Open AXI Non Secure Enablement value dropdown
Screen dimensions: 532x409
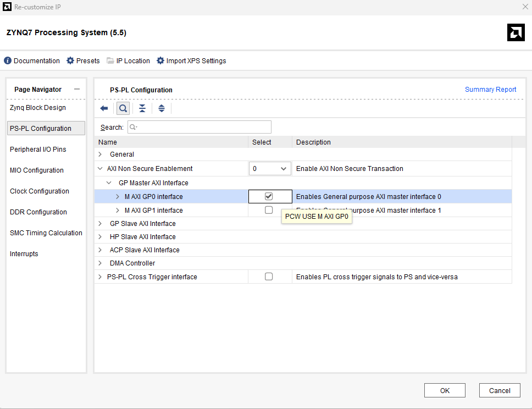[x=270, y=169]
